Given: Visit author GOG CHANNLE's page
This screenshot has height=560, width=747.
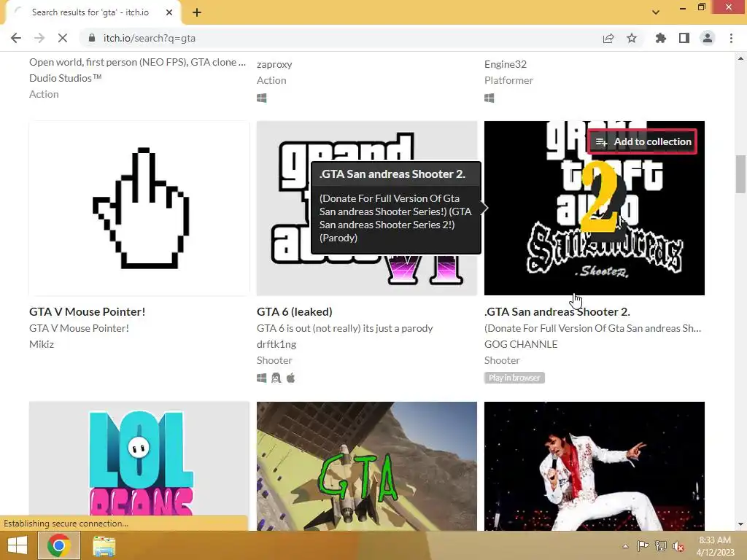Looking at the screenshot, I should coord(521,344).
